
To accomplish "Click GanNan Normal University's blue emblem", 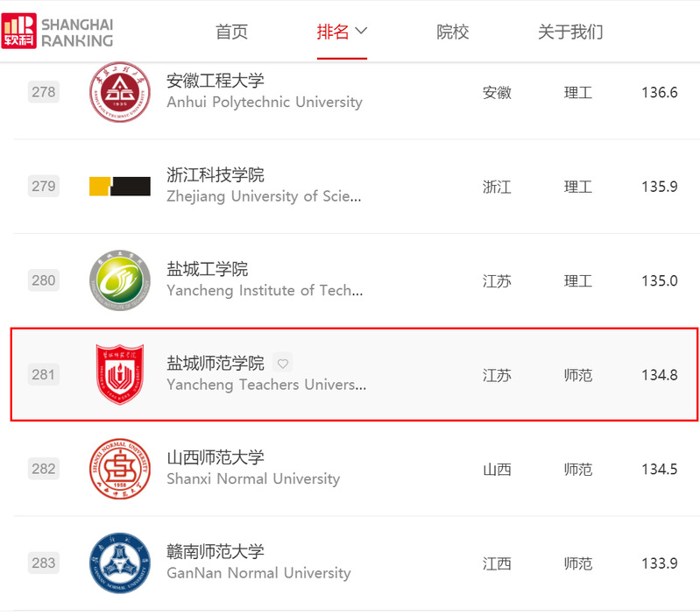I will pos(120,563).
